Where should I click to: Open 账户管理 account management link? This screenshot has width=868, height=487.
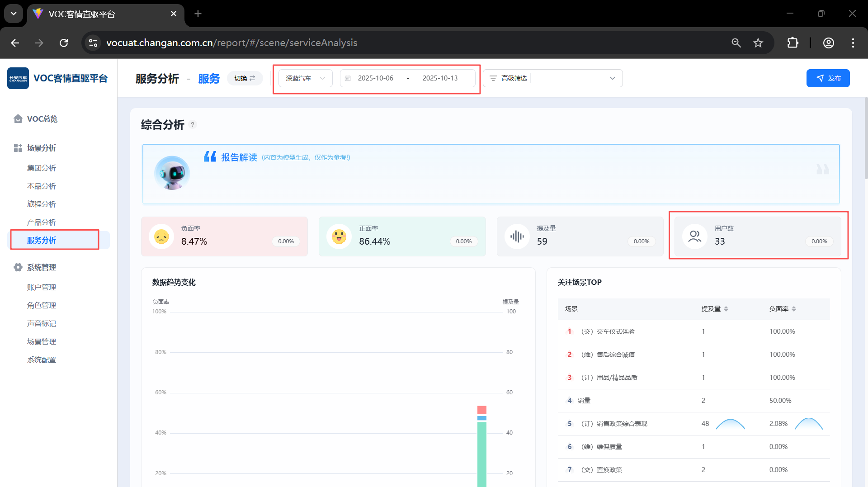point(42,287)
